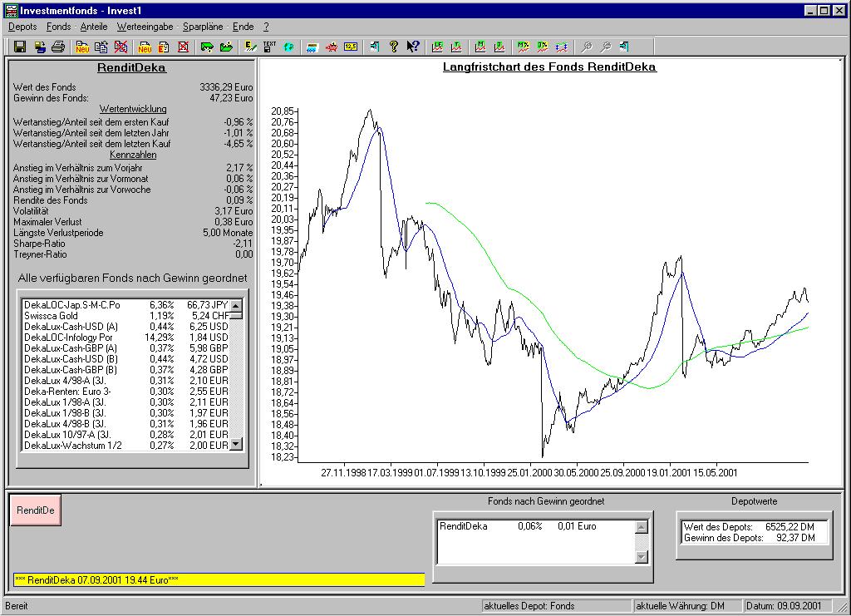Viewport: 851px width, 616px height.
Task: Open the Ende menu
Action: click(243, 27)
